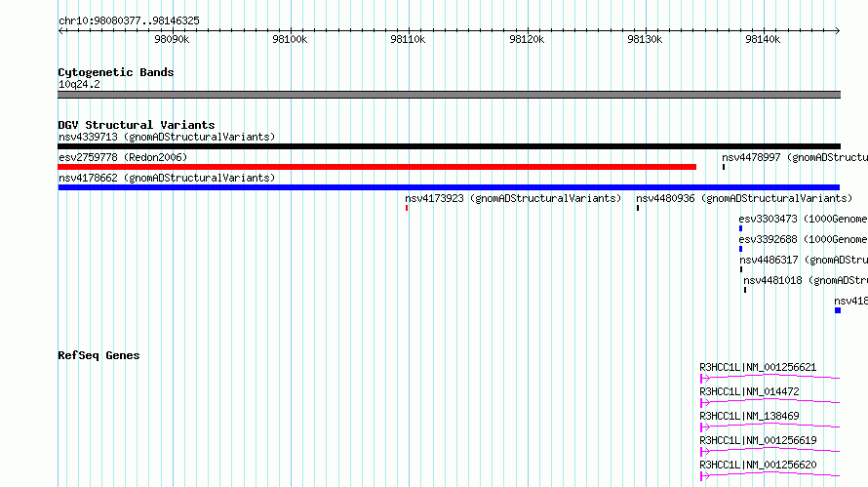
Task: Open the R3HCC1L|NM_001256620 transcript label
Action: point(758,465)
